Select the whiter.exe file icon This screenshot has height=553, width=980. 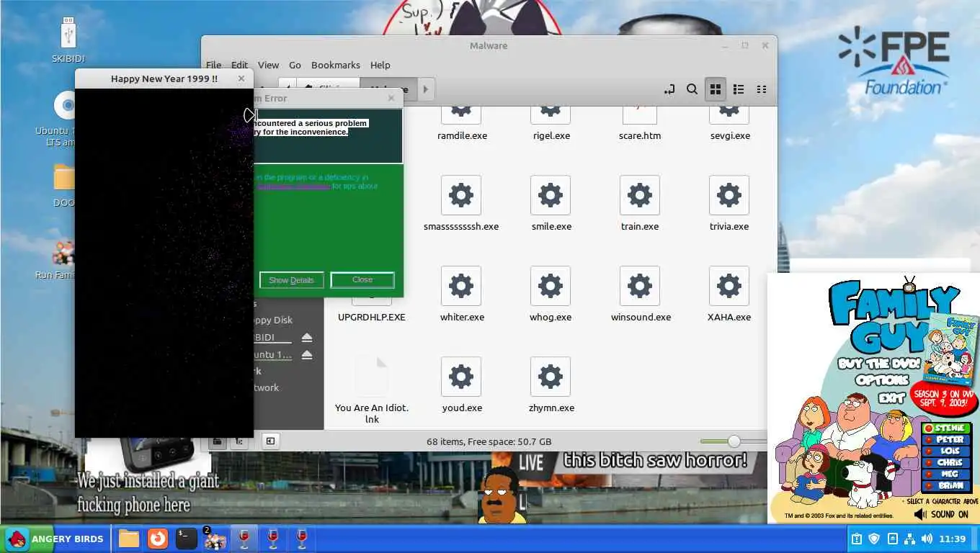(461, 286)
